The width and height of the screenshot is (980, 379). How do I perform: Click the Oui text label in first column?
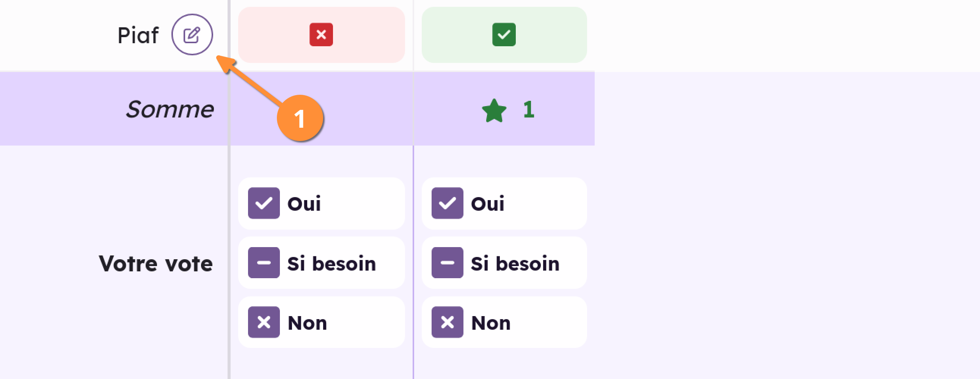pos(304,204)
